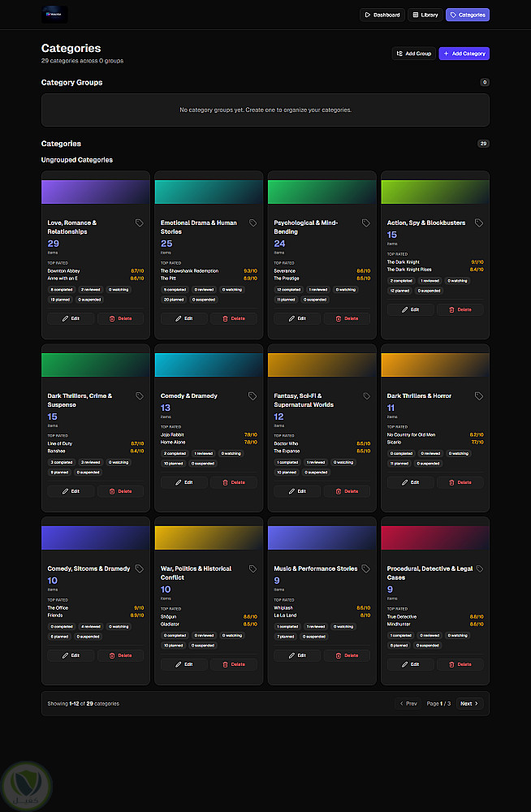Click the tag icon on Music & Performance Stories card

tap(366, 568)
